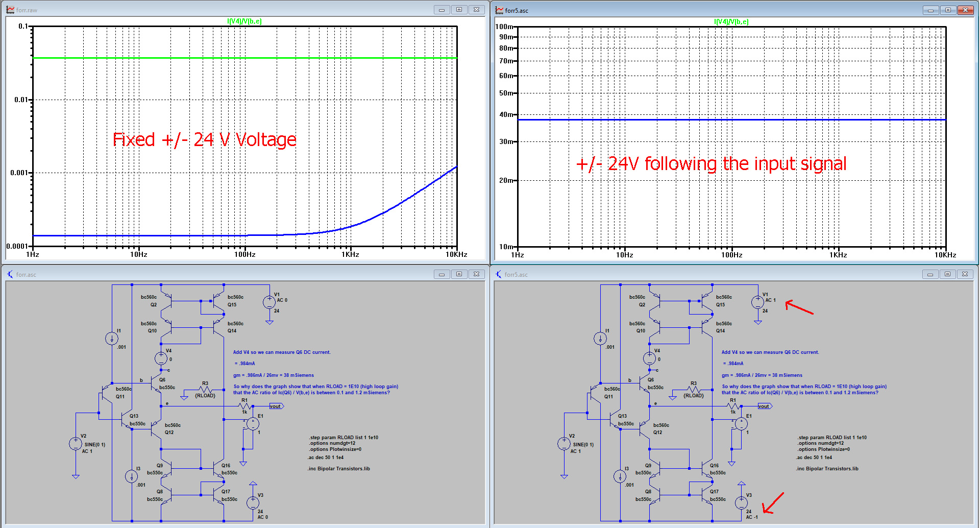The width and height of the screenshot is (980, 528).
Task: Select transistor Q15 bc560c in forr.asc
Action: (219, 301)
